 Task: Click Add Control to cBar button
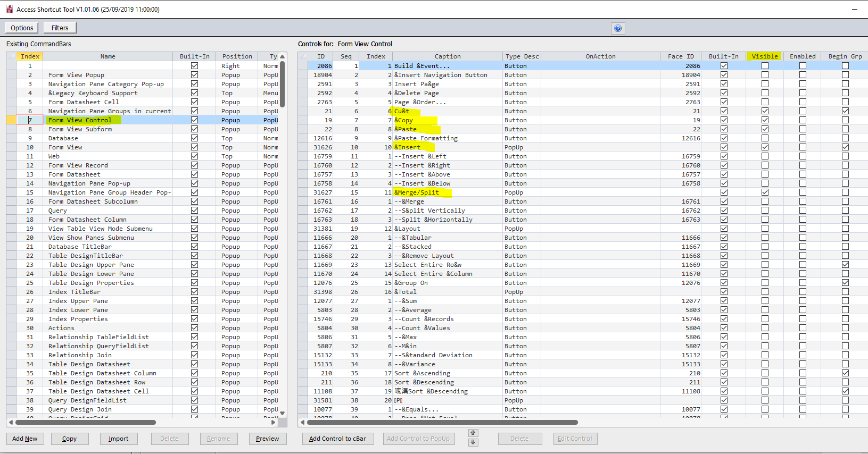pyautogui.click(x=338, y=439)
